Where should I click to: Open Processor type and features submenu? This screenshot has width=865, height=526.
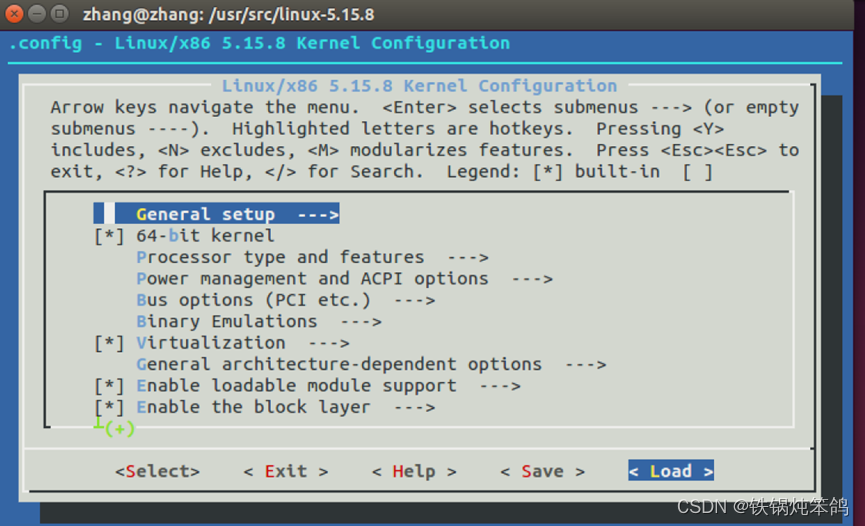tap(312, 257)
